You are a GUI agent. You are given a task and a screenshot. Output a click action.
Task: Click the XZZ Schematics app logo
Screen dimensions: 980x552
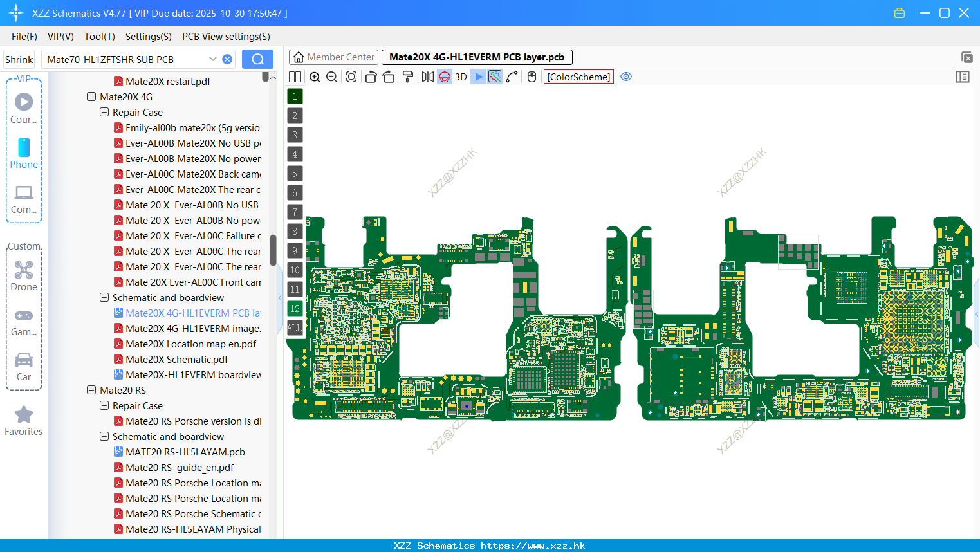(x=15, y=13)
